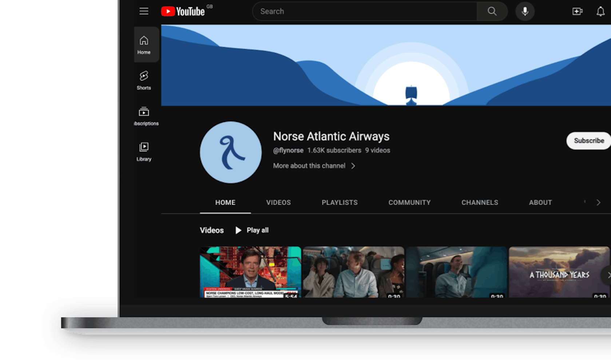Click the @flynorse handle text
Image resolution: width=611 pixels, height=364 pixels.
(x=288, y=150)
